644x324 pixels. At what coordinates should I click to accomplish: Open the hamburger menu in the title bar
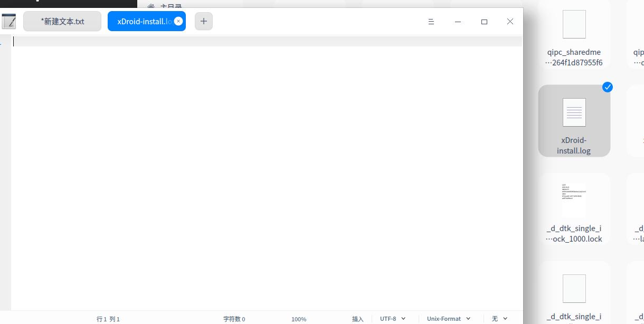click(x=431, y=22)
